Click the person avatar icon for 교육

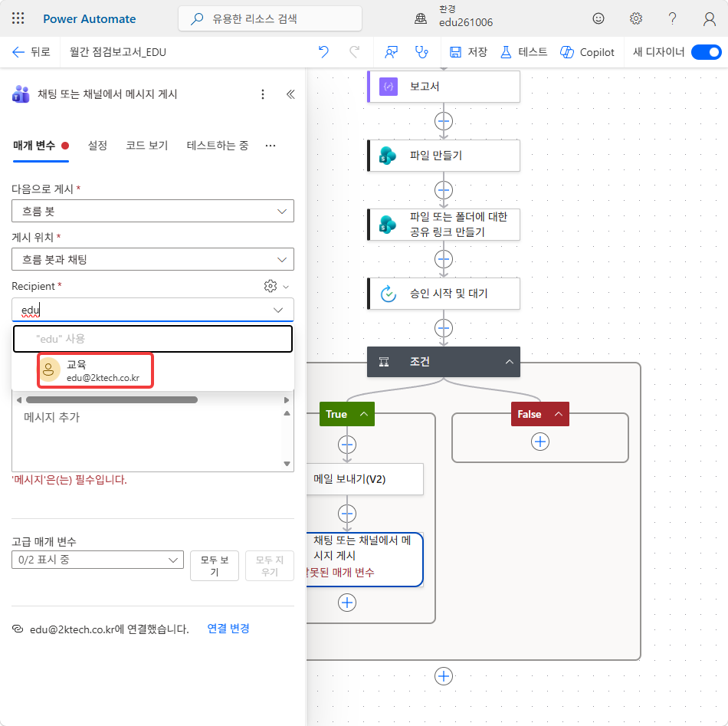[x=48, y=370]
